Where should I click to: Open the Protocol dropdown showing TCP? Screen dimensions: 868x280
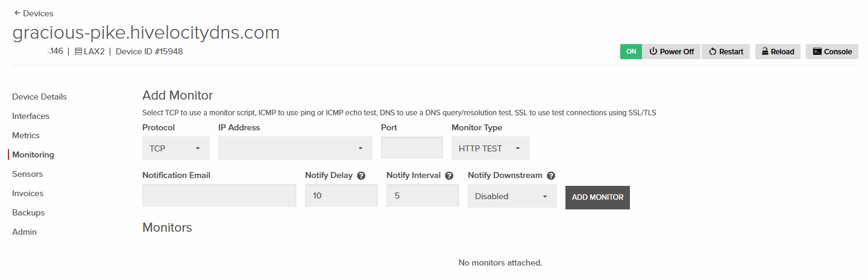point(176,148)
